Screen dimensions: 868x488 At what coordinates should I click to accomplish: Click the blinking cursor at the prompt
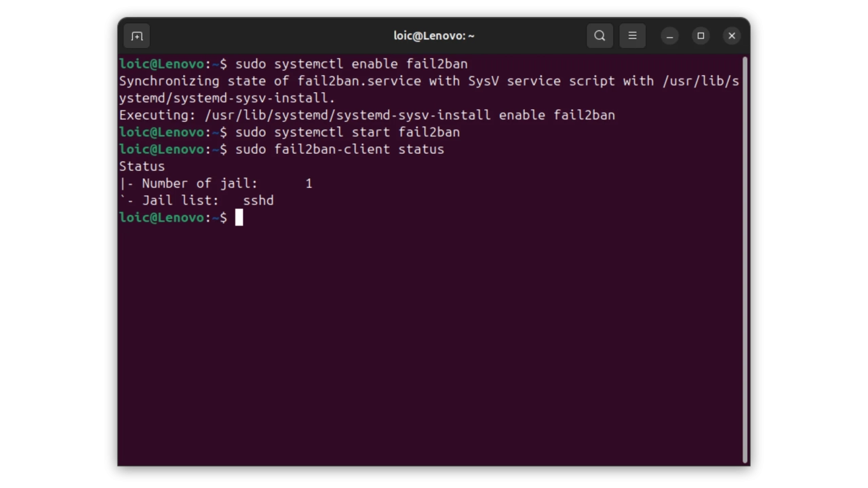coord(239,218)
